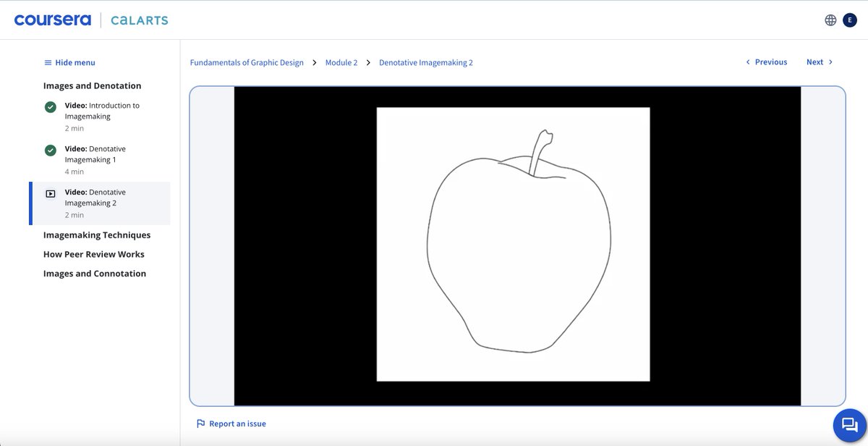Go to the Next lesson
The height and width of the screenshot is (446, 868).
(x=820, y=62)
